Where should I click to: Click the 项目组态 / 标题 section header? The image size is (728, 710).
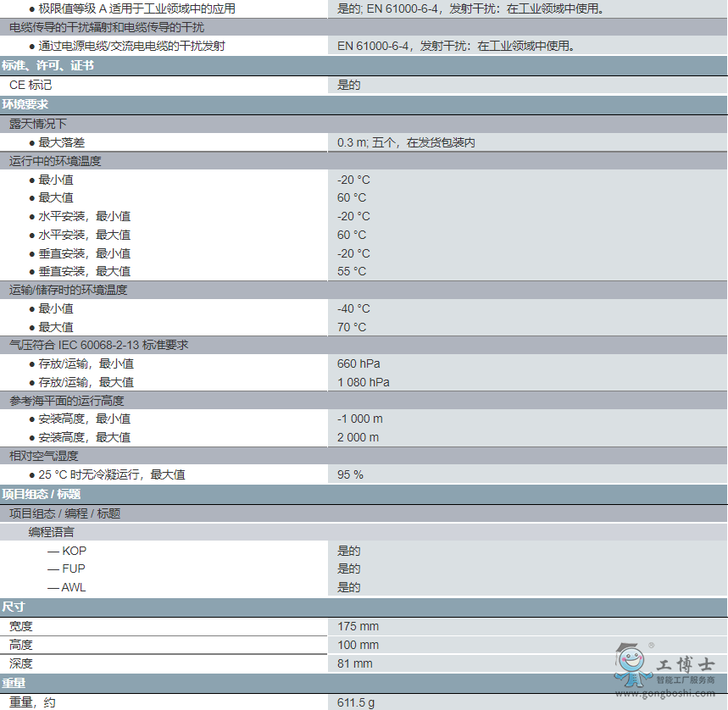tap(42, 494)
